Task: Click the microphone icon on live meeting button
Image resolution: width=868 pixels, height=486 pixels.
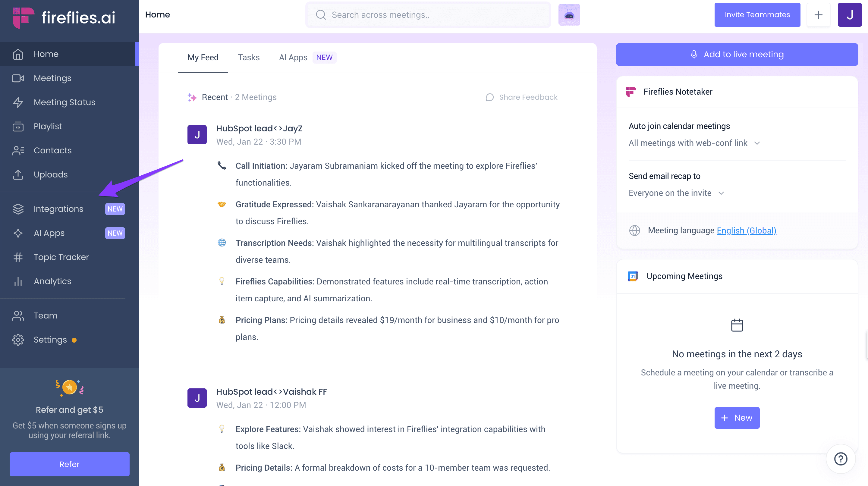Action: [x=694, y=54]
